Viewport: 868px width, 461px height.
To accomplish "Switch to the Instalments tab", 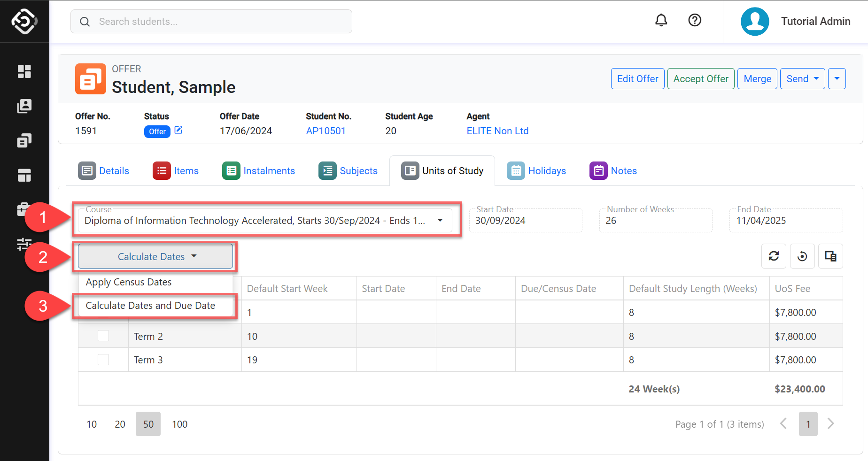I will [259, 171].
